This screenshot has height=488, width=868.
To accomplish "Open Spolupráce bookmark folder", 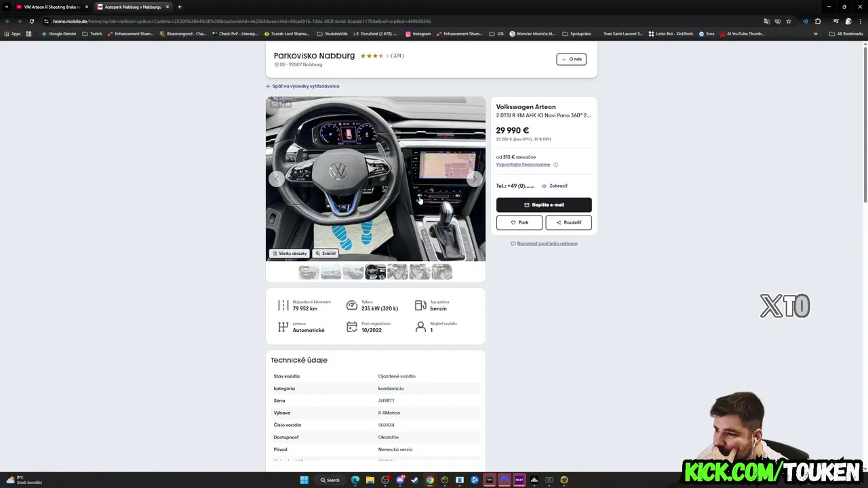I will click(576, 34).
